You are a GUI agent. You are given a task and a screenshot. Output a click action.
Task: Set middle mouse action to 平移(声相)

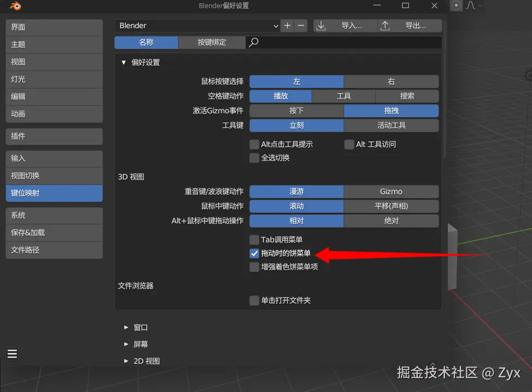click(x=391, y=206)
